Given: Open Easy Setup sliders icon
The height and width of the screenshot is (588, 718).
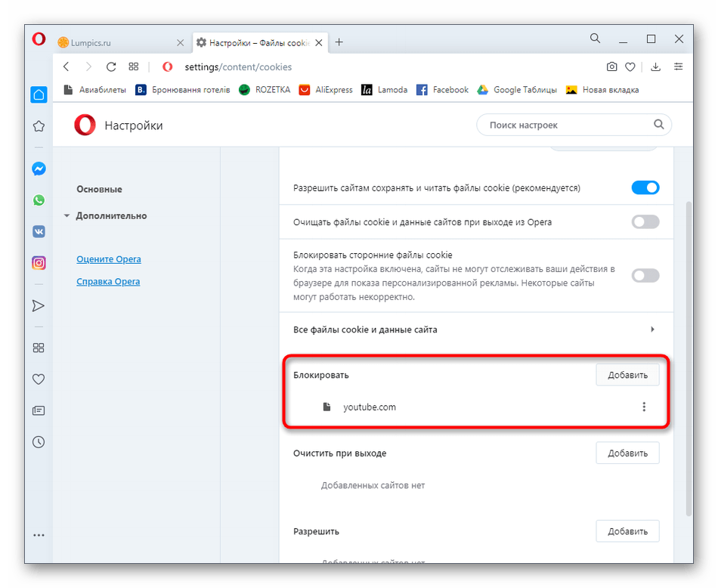Looking at the screenshot, I should click(x=678, y=67).
